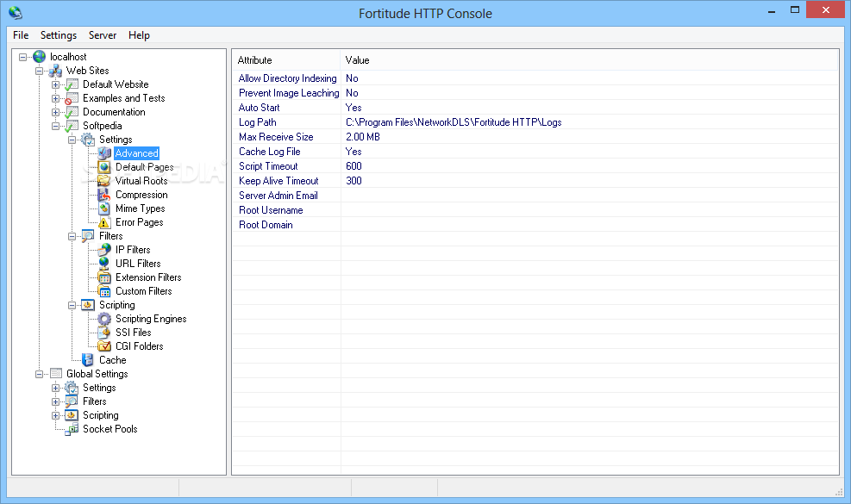The image size is (851, 504).
Task: Click the Custom Filters icon
Action: tap(104, 291)
